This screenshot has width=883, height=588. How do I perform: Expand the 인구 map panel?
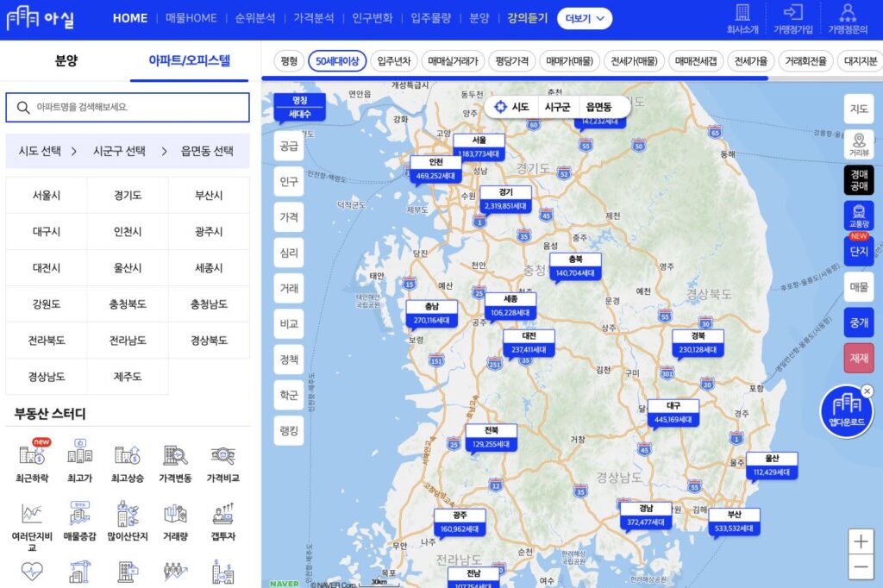coord(289,182)
